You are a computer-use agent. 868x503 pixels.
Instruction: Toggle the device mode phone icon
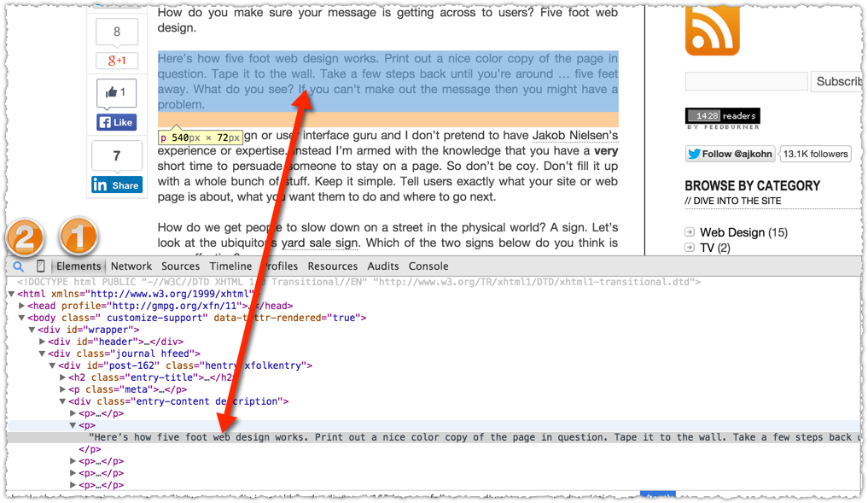click(40, 266)
